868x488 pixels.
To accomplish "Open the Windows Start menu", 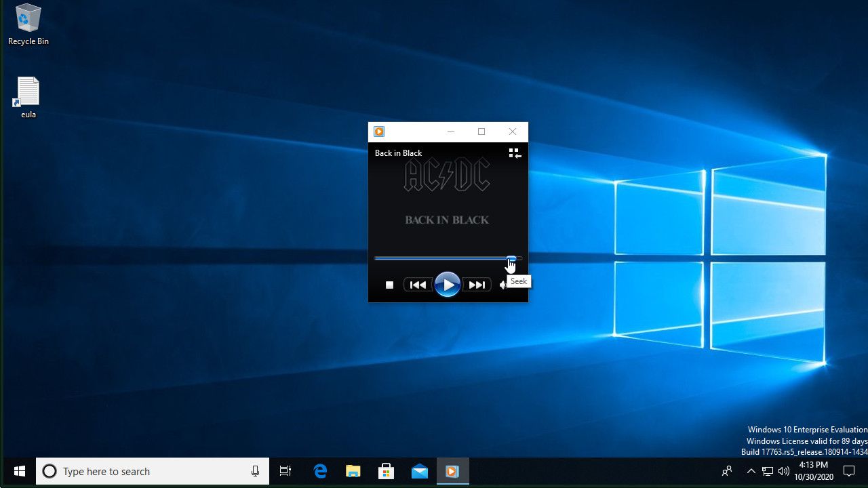I will [x=19, y=471].
